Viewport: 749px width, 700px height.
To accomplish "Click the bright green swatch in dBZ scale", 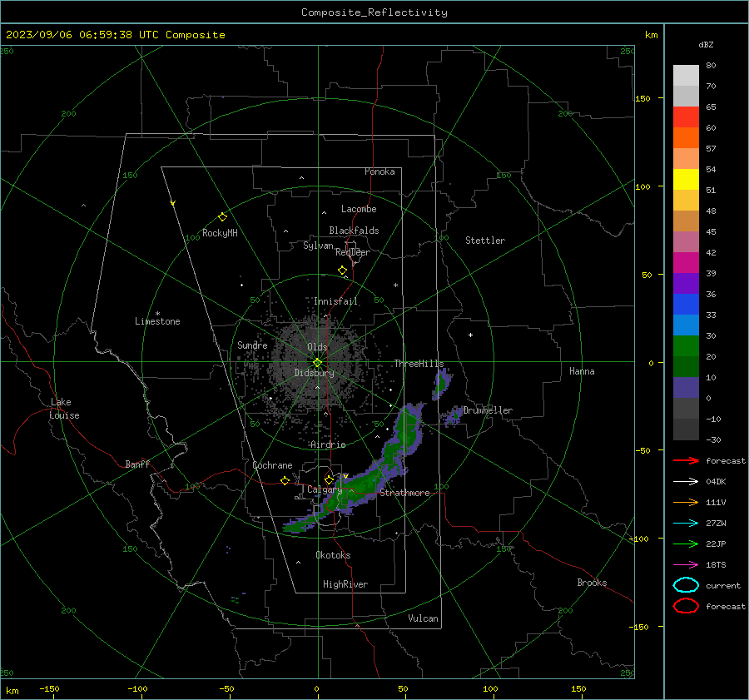I will tap(686, 345).
